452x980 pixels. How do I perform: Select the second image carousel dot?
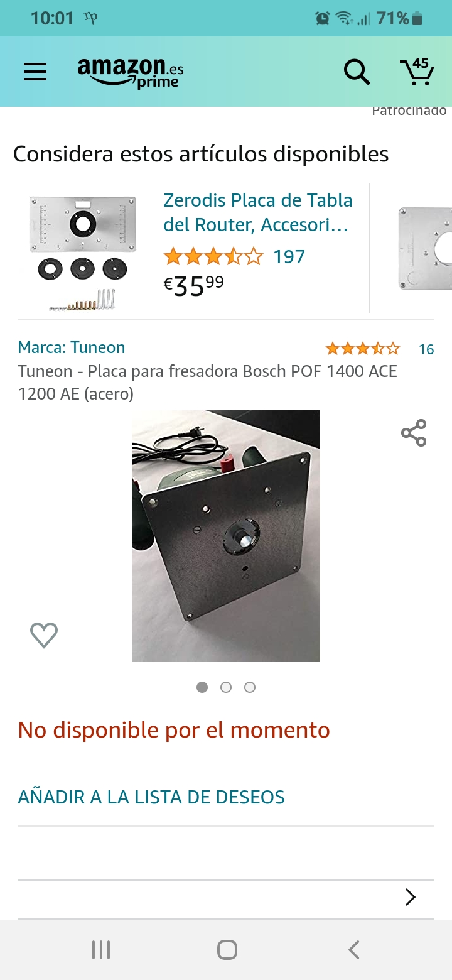click(x=226, y=687)
